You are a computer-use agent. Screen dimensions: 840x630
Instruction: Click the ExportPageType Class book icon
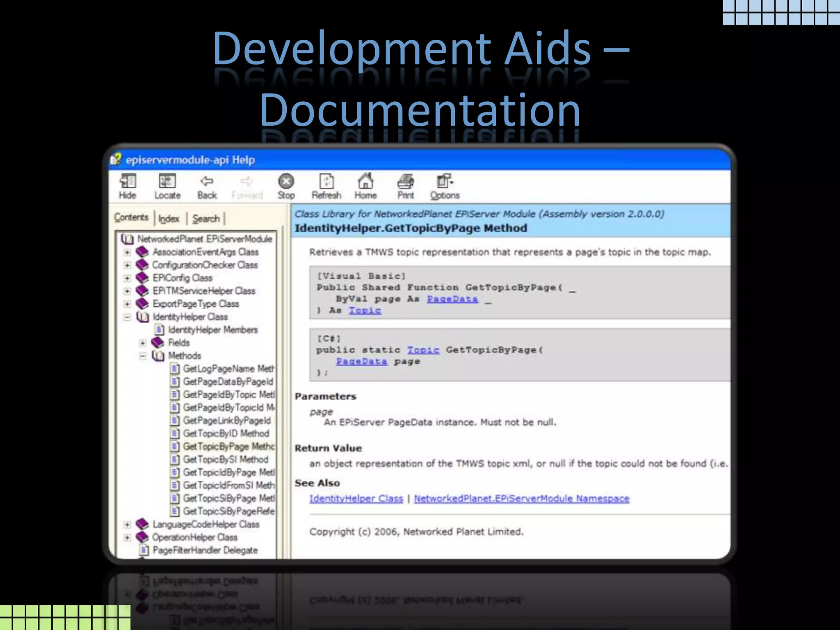(142, 304)
